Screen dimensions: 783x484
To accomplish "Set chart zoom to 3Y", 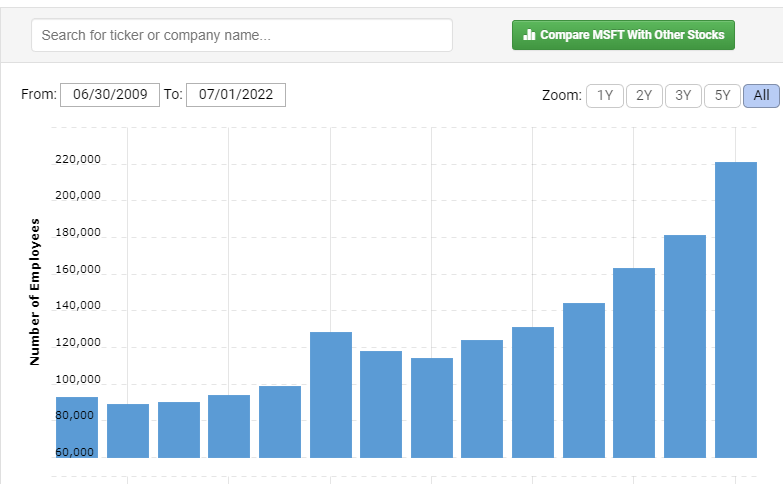I will tap(683, 95).
